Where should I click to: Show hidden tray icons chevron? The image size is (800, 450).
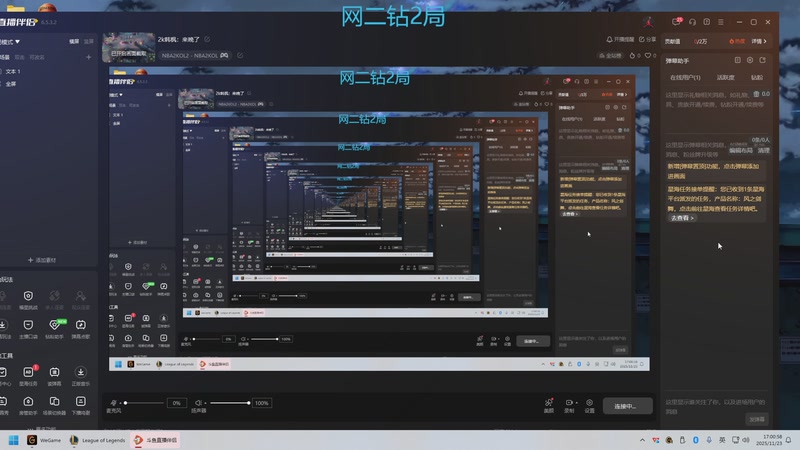642,440
